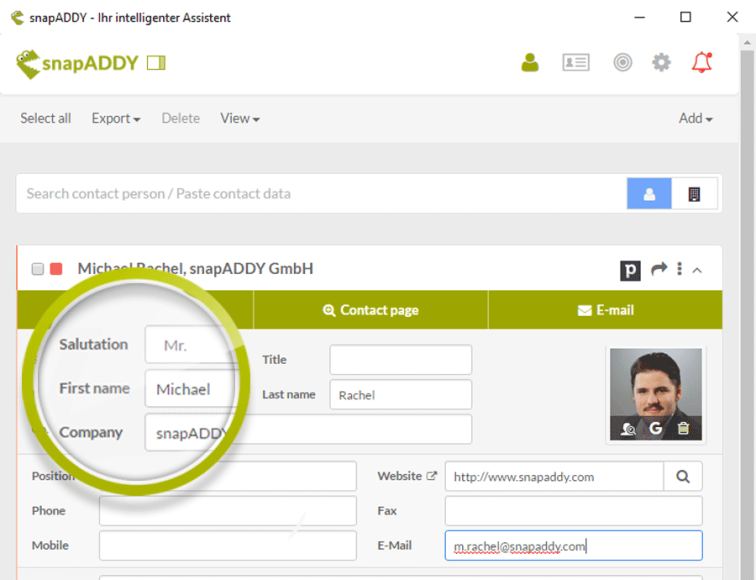Open the Add dropdown
756x580 pixels.
695,118
